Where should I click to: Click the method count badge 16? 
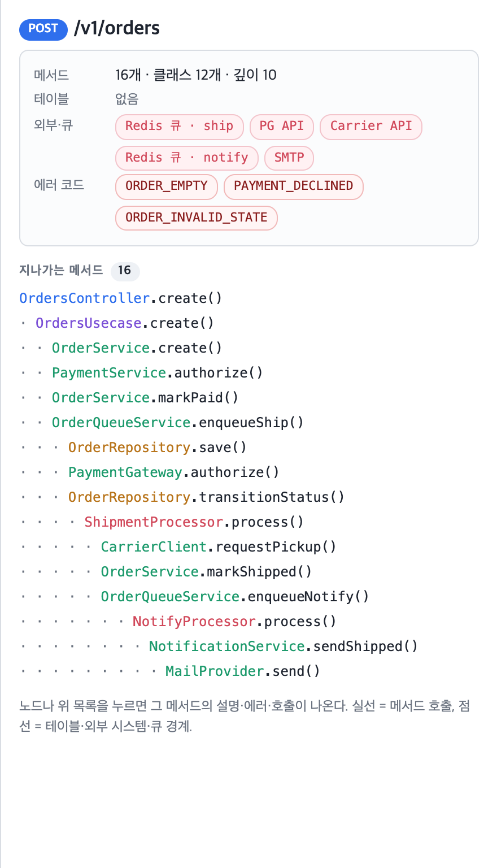(125, 271)
